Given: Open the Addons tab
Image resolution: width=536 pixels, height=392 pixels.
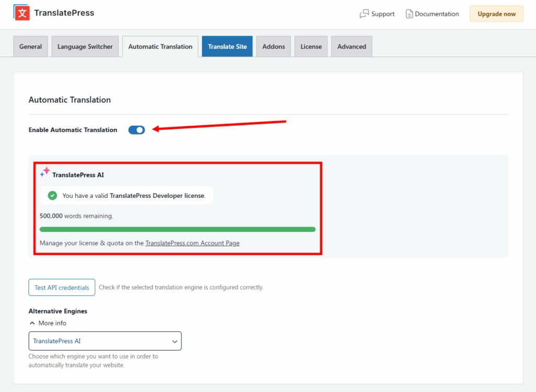Looking at the screenshot, I should point(274,47).
